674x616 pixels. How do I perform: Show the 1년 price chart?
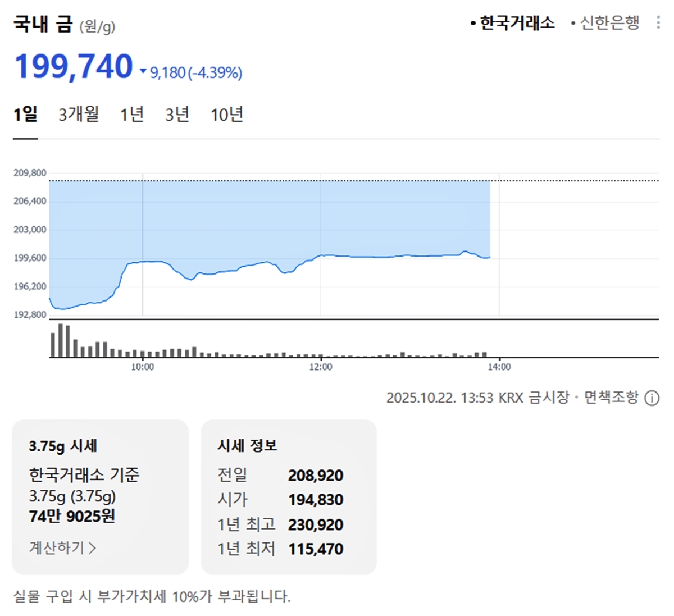click(x=132, y=115)
